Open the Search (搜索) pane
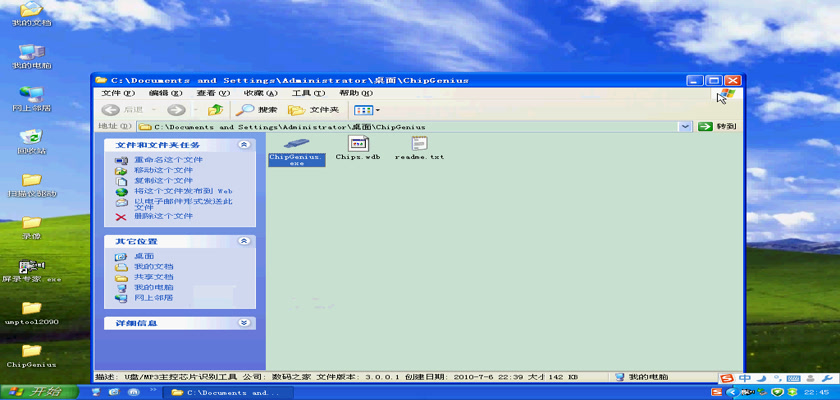 pos(257,110)
